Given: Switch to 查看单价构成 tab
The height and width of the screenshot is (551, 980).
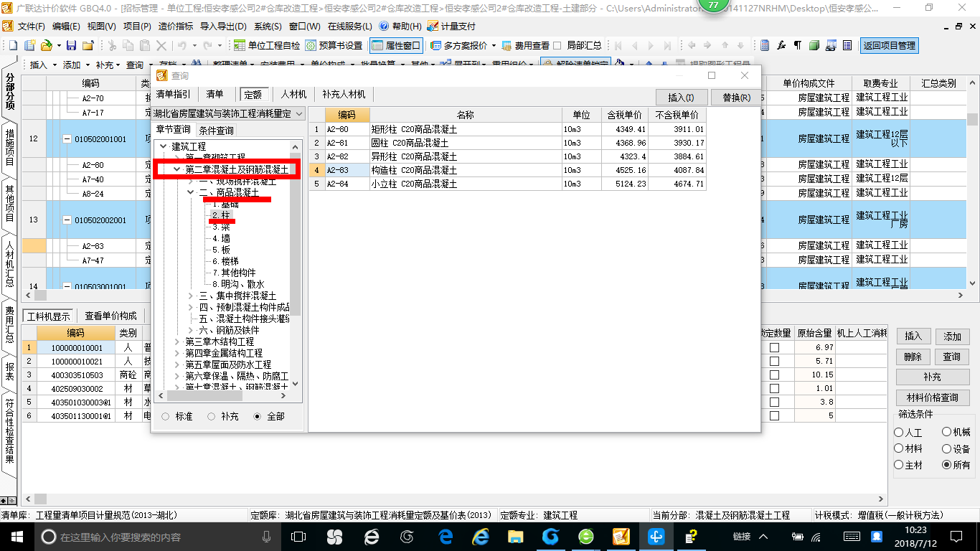Looking at the screenshot, I should (x=110, y=316).
